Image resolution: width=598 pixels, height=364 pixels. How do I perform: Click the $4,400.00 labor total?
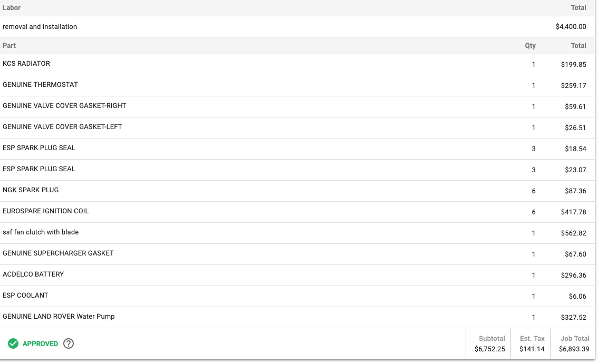coord(571,27)
